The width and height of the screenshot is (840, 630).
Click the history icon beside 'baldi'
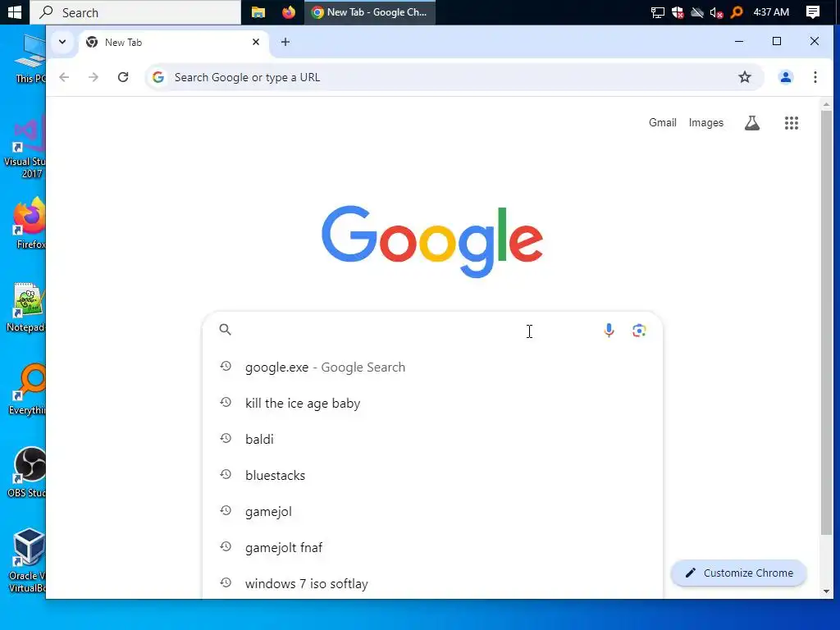point(226,438)
